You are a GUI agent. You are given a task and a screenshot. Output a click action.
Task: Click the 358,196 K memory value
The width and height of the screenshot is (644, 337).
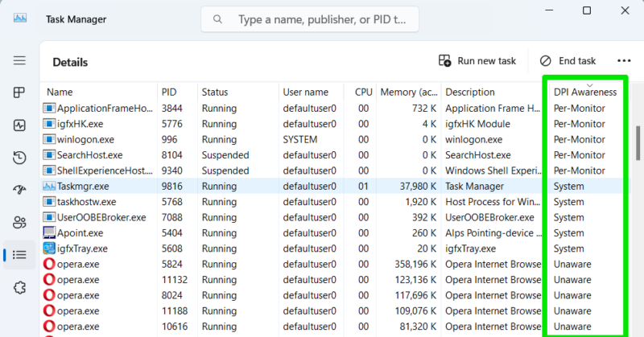pyautogui.click(x=415, y=264)
